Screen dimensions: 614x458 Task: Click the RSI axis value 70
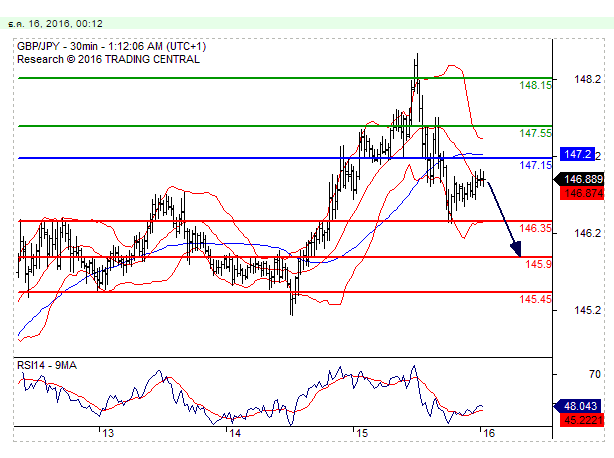(x=595, y=375)
